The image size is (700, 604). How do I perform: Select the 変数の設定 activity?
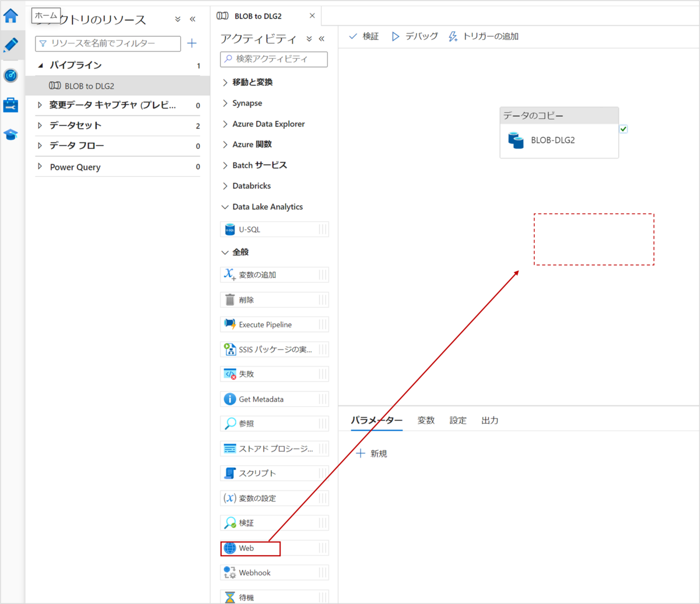(274, 498)
